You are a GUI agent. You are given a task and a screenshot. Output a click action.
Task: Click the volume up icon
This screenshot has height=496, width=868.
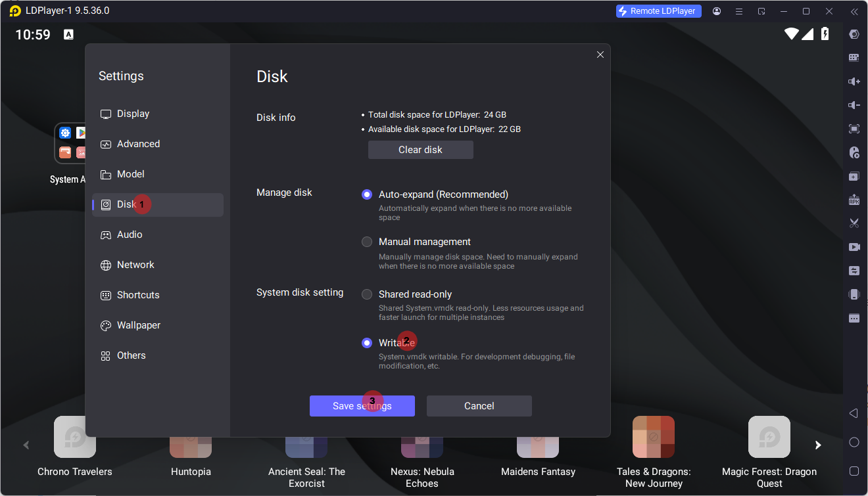[854, 81]
